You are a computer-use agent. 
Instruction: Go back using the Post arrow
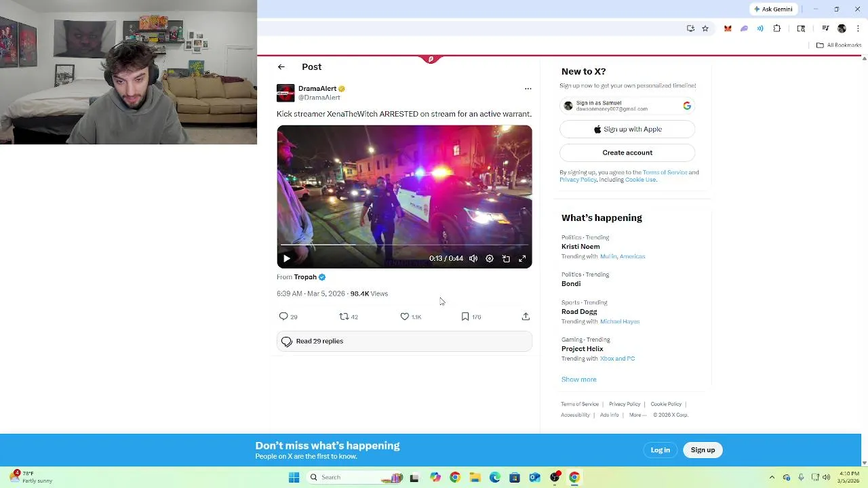[x=281, y=67]
